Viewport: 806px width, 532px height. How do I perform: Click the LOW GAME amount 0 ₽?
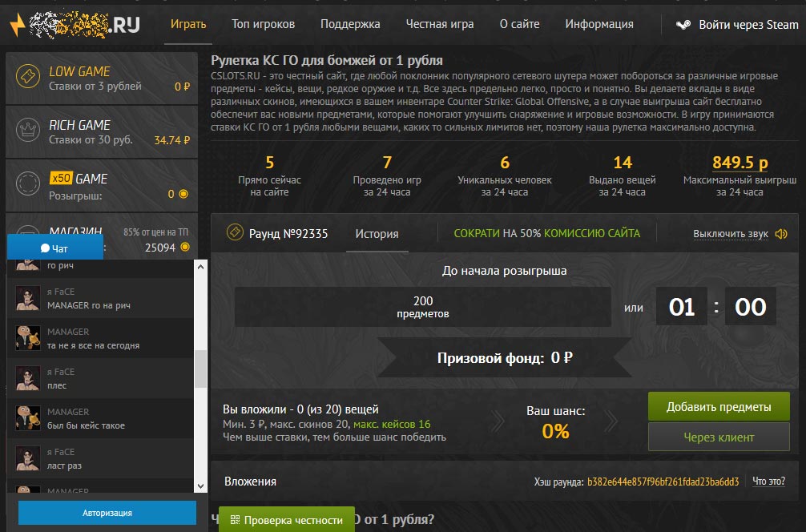[x=183, y=87]
